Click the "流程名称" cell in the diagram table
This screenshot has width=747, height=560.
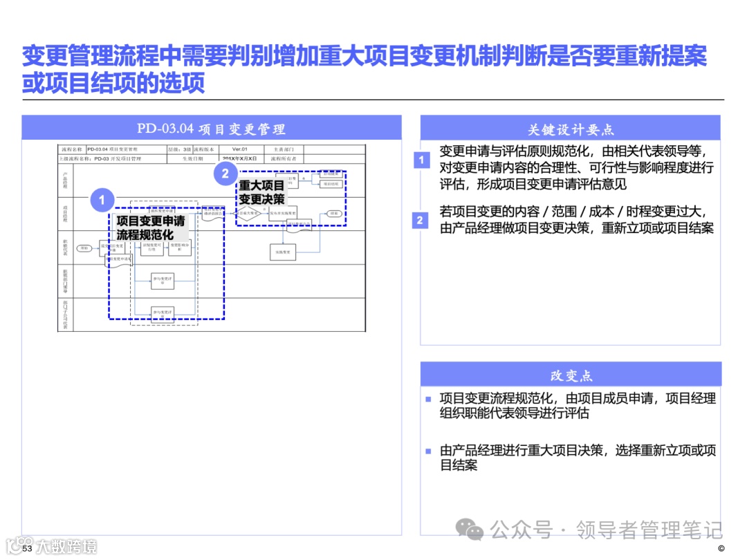tap(72, 149)
